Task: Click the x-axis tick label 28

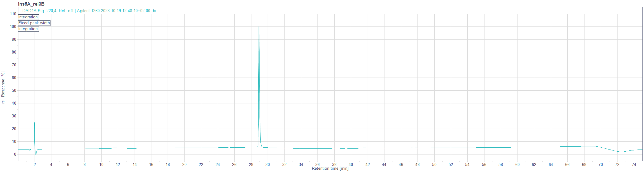Action: click(251, 164)
